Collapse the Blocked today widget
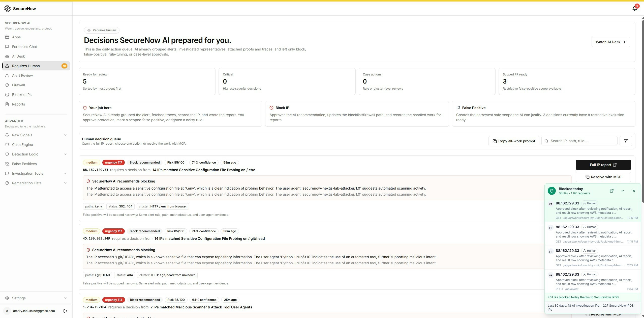The image size is (644, 318). pyautogui.click(x=623, y=191)
